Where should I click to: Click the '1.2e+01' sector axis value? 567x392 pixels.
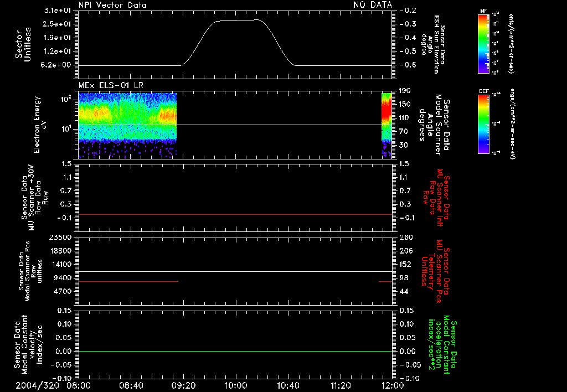(x=58, y=51)
